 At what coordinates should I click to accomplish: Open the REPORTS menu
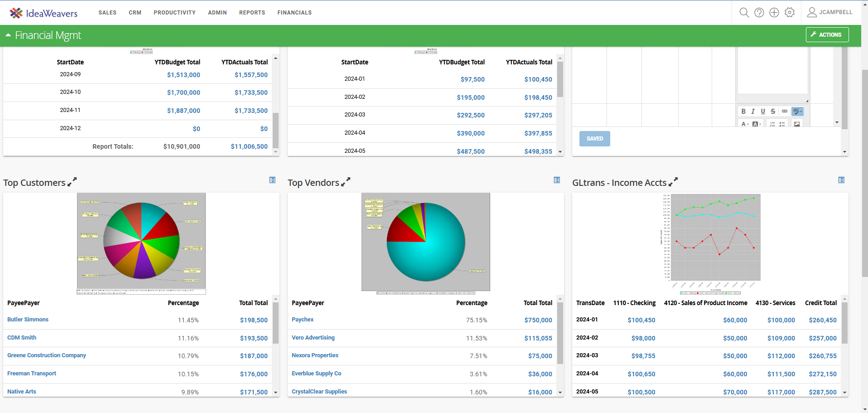tap(252, 13)
